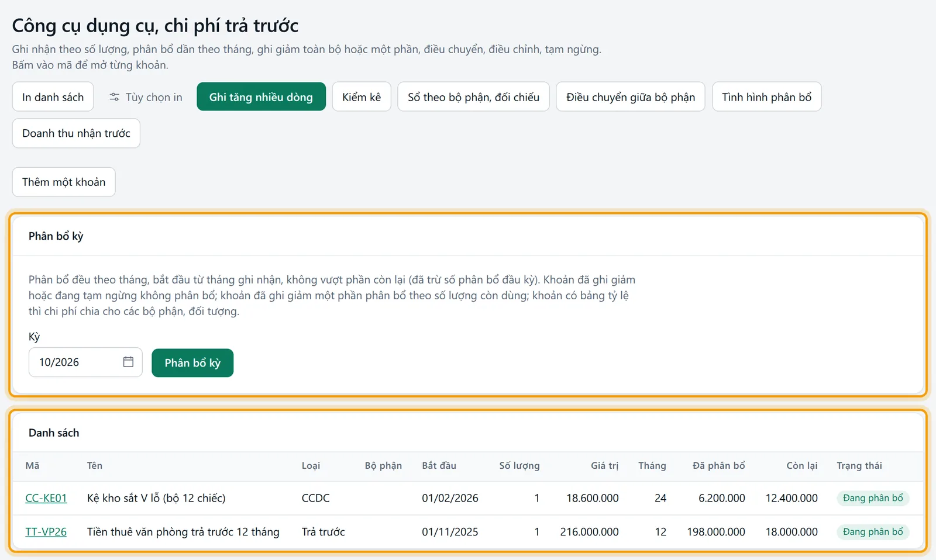Click Bộ phận column header
Screen dimensions: 936x560
pyautogui.click(x=383, y=465)
